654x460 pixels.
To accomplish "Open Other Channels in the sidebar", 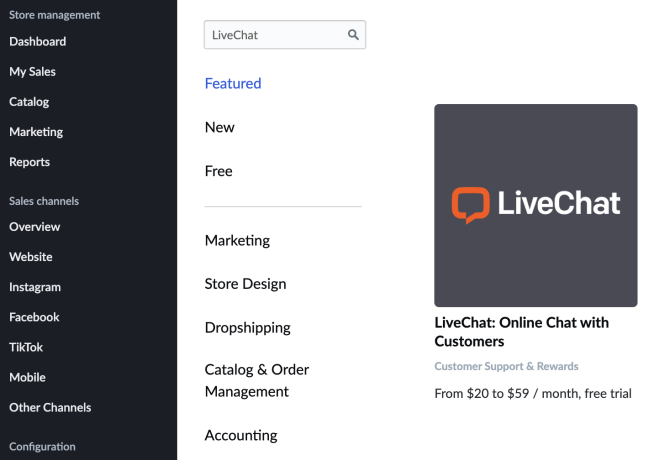I will 50,407.
